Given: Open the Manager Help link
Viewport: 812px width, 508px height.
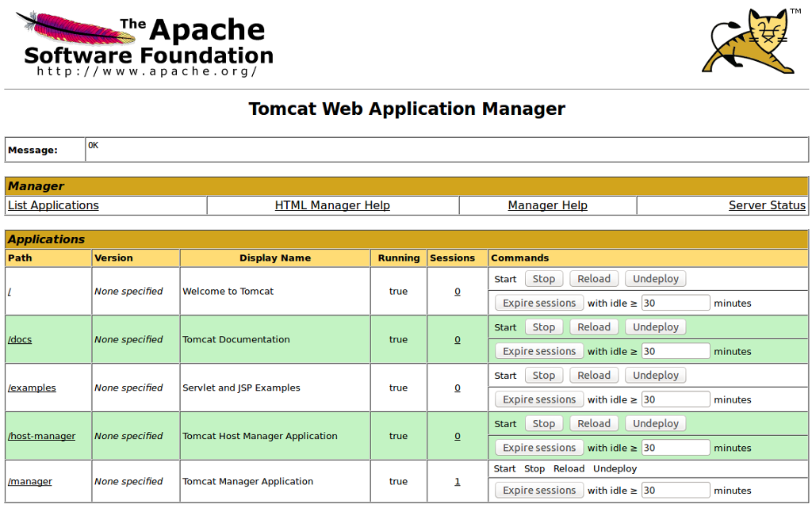Looking at the screenshot, I should 547,205.
